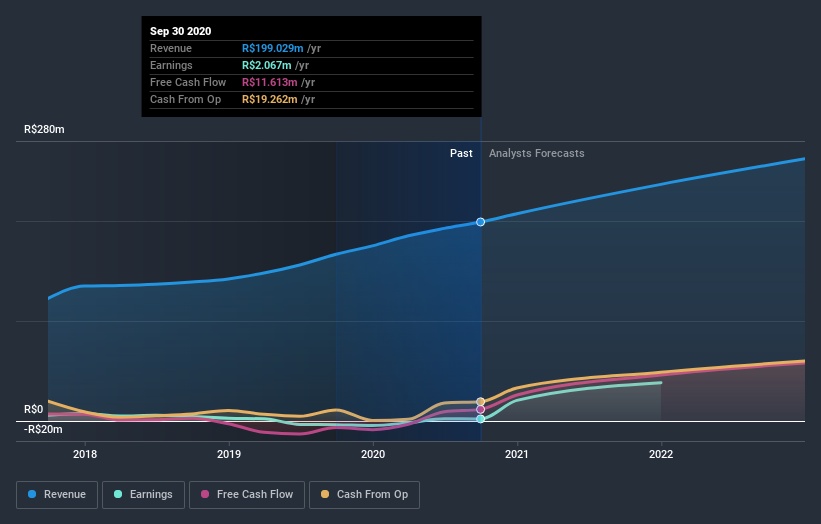Click the Free Cash Flow label in tooltip
This screenshot has height=524, width=821.
click(x=188, y=82)
